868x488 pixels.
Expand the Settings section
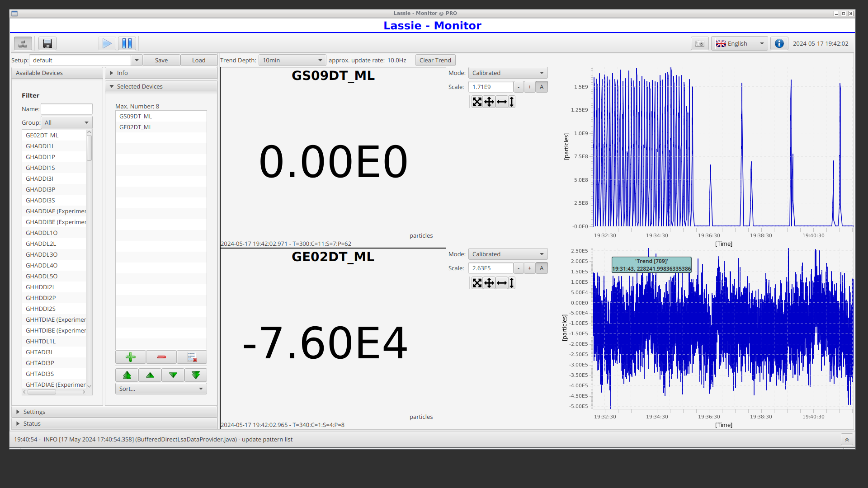point(114,412)
